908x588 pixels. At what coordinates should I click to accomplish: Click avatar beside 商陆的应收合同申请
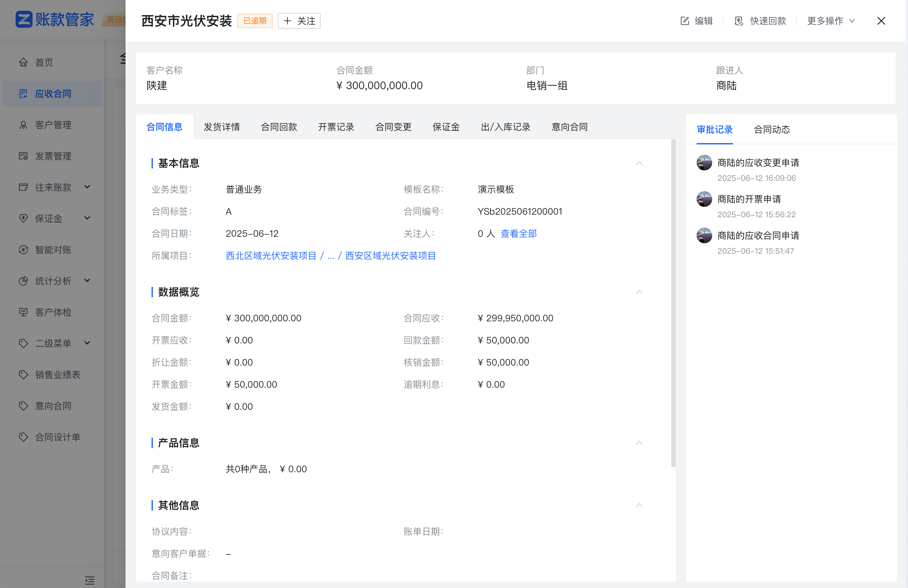point(704,235)
